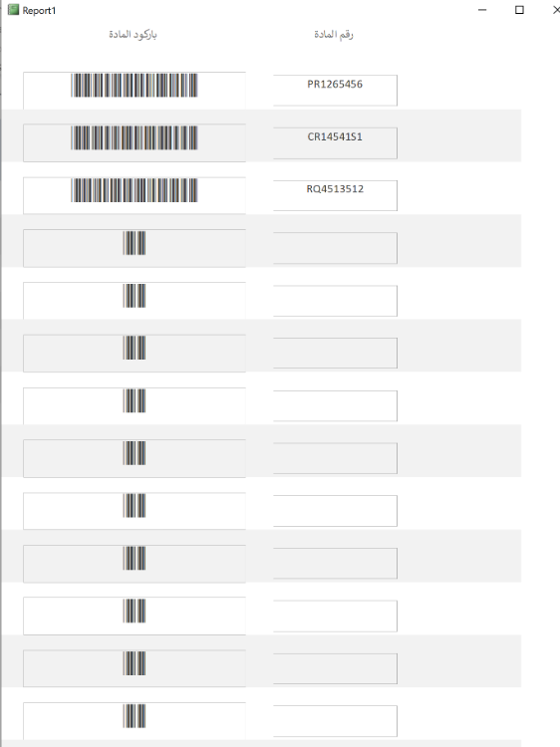Select the last barcode at the bottom
This screenshot has height=747, width=560.
pyautogui.click(x=135, y=715)
